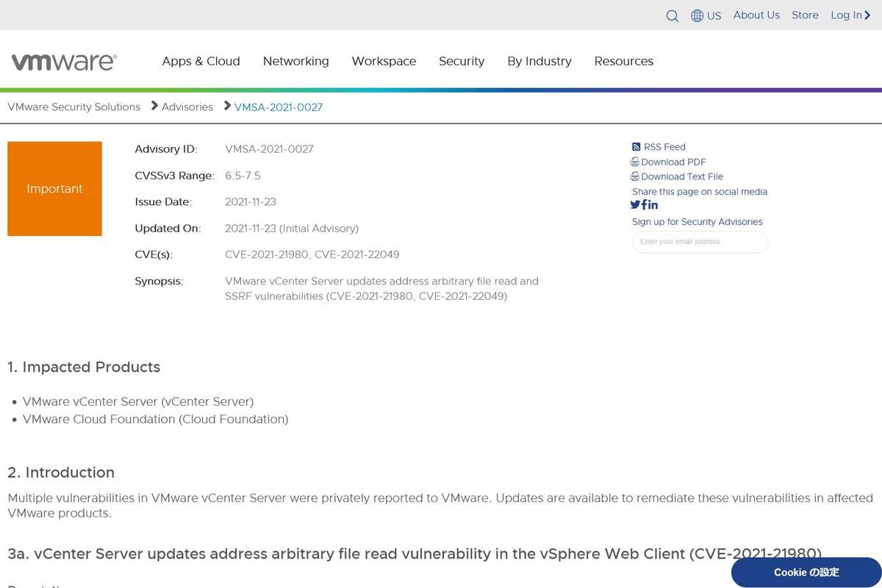The width and height of the screenshot is (882, 588).
Task: Open the Cookie settings button
Action: point(806,573)
